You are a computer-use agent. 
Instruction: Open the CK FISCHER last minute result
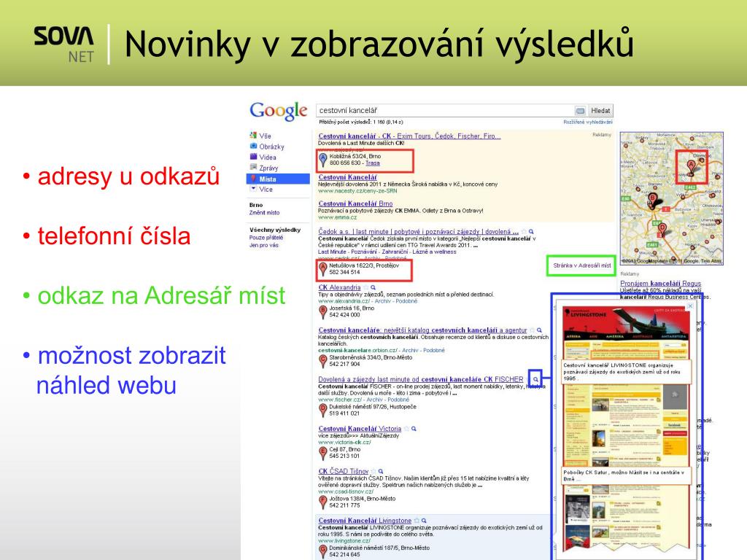(421, 379)
